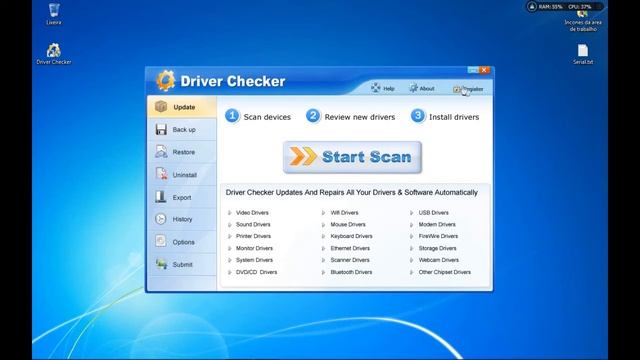Click the Back up floppy disk icon
Viewport: 640px width, 360px height.
(x=161, y=129)
